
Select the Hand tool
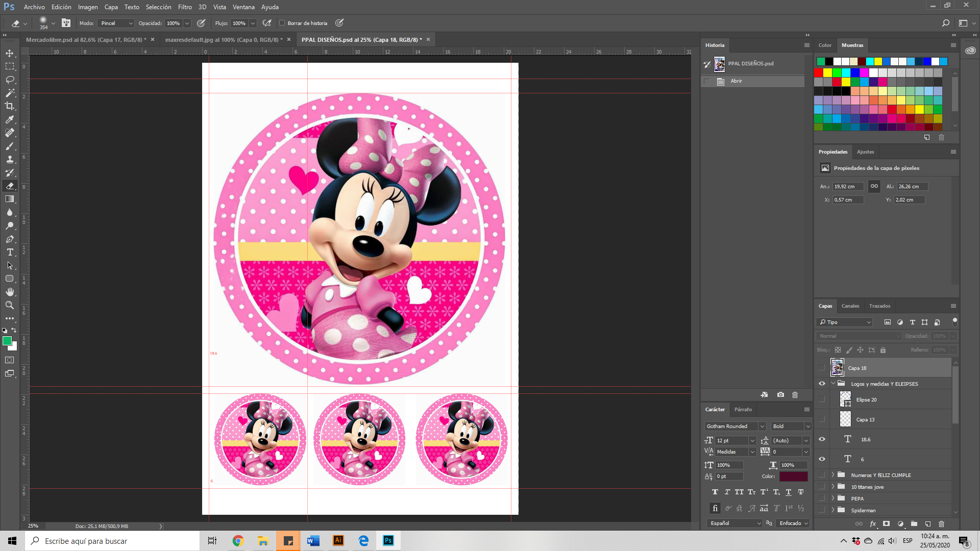click(x=10, y=292)
